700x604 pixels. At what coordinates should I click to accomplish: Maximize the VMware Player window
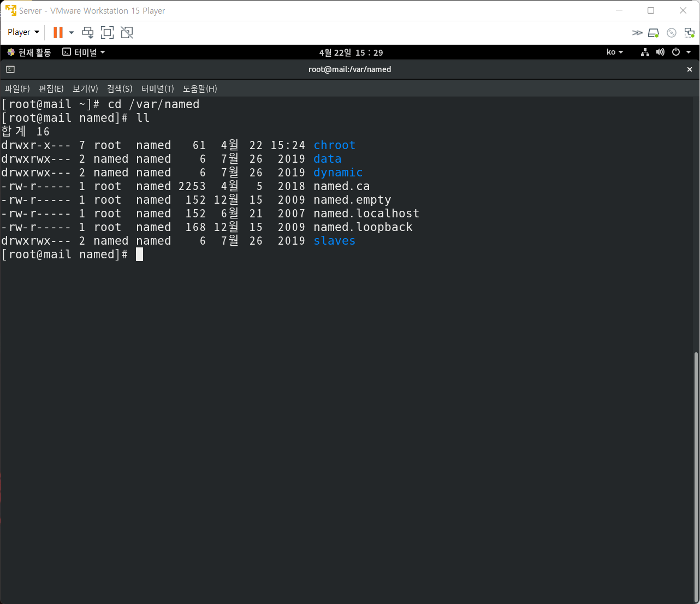point(651,10)
